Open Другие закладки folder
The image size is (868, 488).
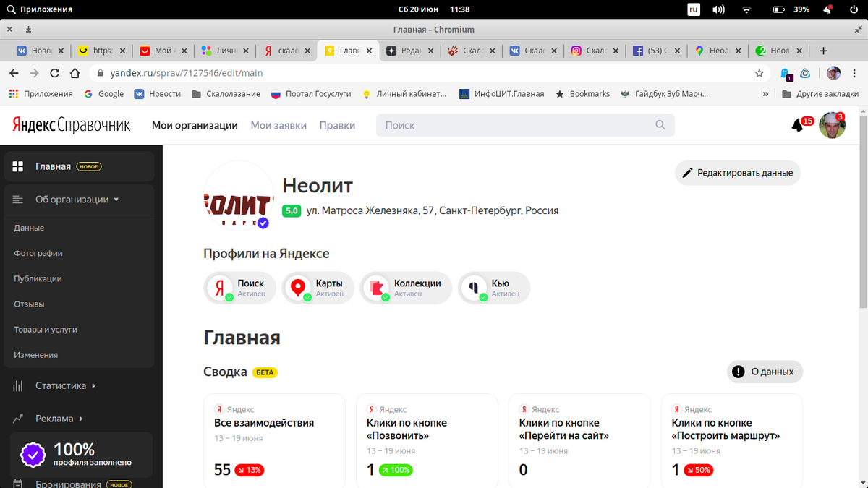(x=820, y=94)
